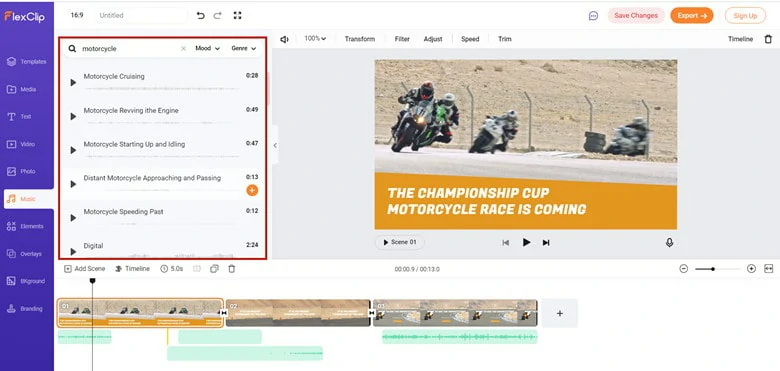780x371 pixels.
Task: Play the Motorcycle Cruising preview
Action: (73, 83)
